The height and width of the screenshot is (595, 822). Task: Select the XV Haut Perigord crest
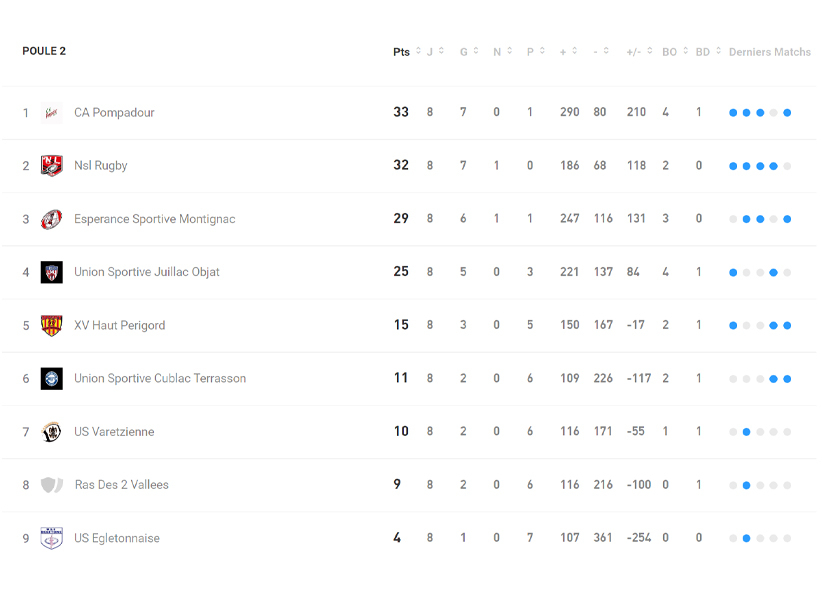[x=51, y=325]
